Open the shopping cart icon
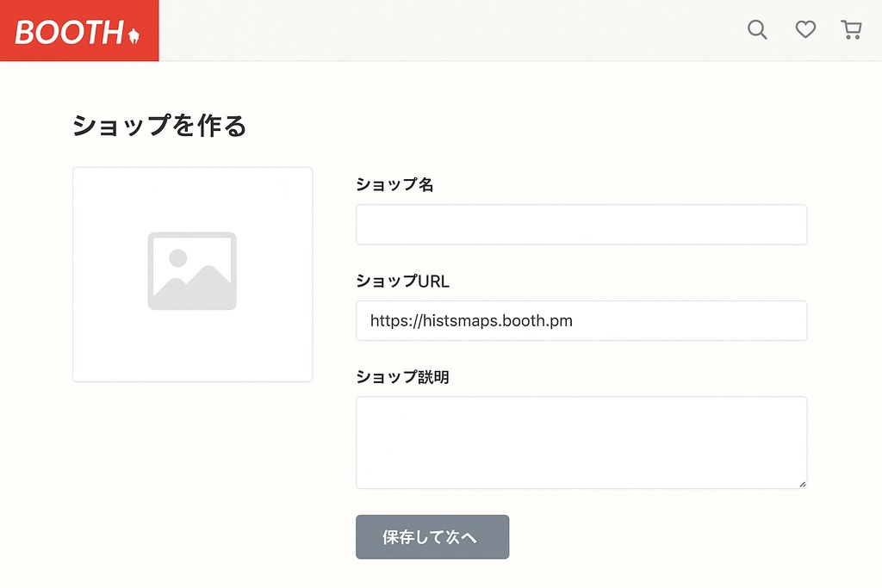The width and height of the screenshot is (882, 588). [x=851, y=30]
